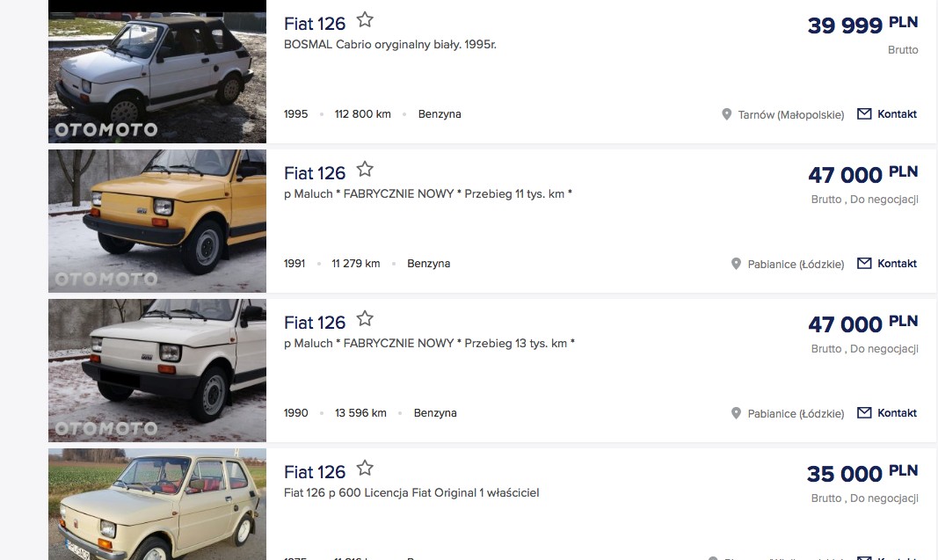Click envelope icon on Tarnów listing
The width and height of the screenshot is (938, 560).
(x=864, y=114)
